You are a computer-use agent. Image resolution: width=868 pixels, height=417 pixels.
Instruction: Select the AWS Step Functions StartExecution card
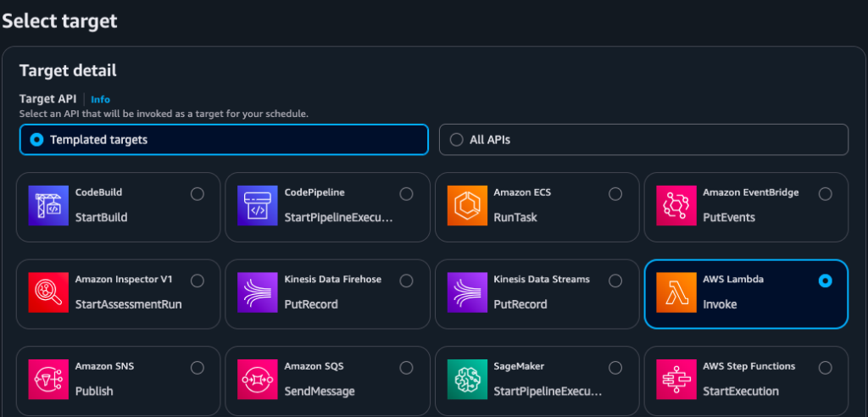point(746,381)
